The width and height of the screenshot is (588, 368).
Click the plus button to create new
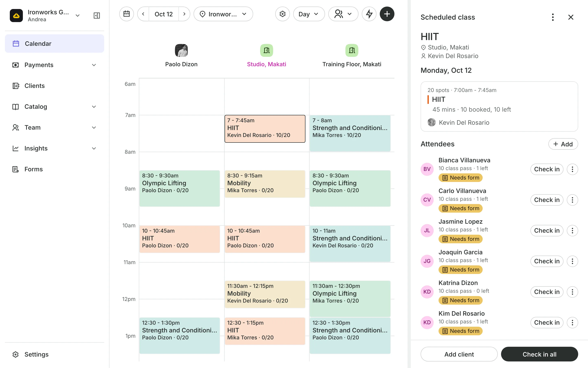387,14
